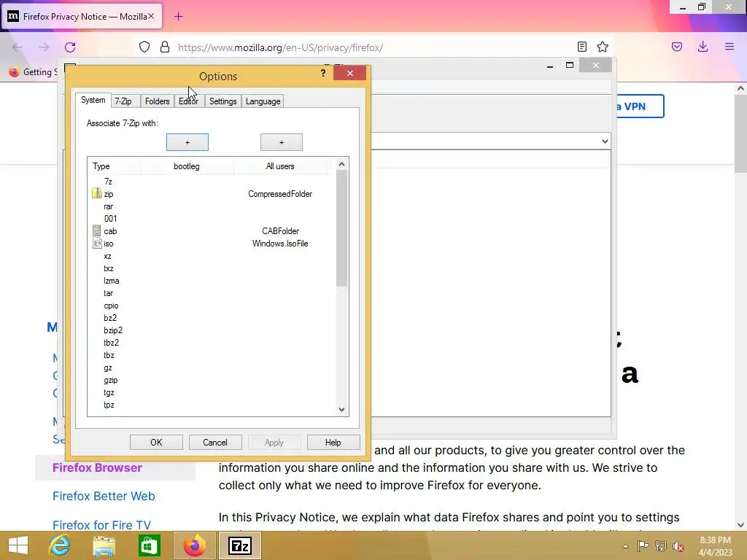Click the All users column header

pyautogui.click(x=280, y=166)
